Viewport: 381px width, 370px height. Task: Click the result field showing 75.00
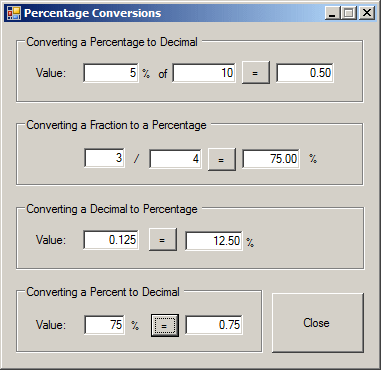(x=271, y=159)
